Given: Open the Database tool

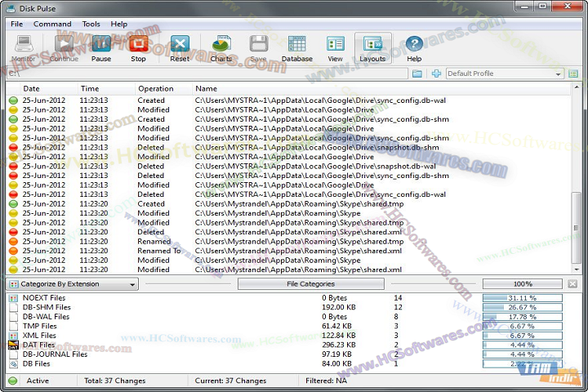Looking at the screenshot, I should pyautogui.click(x=297, y=48).
